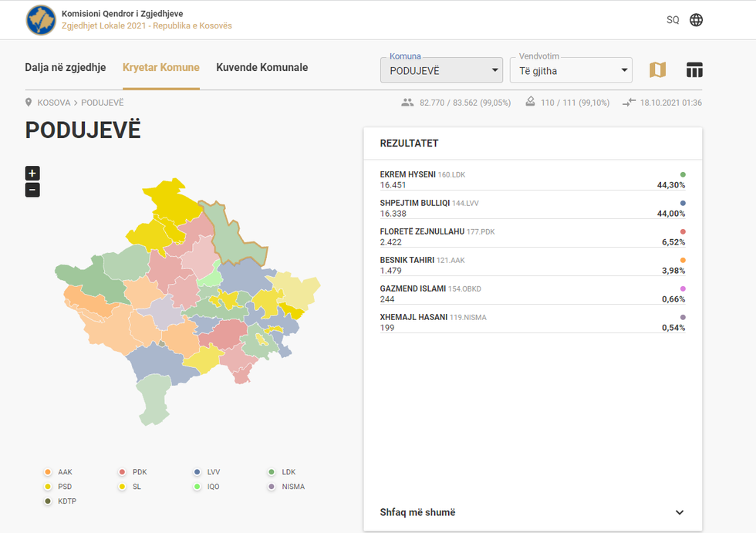
Task: Click the voters people icon
Action: [x=407, y=103]
